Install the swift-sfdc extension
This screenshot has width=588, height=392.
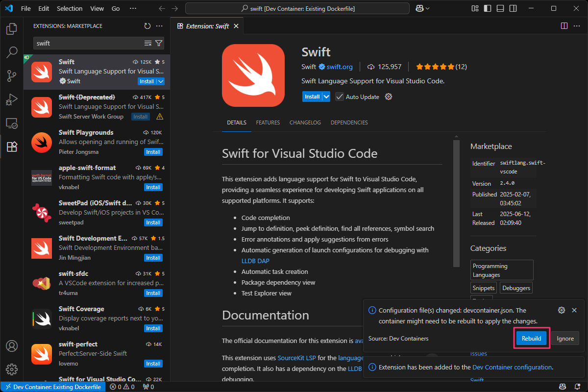coord(153,293)
